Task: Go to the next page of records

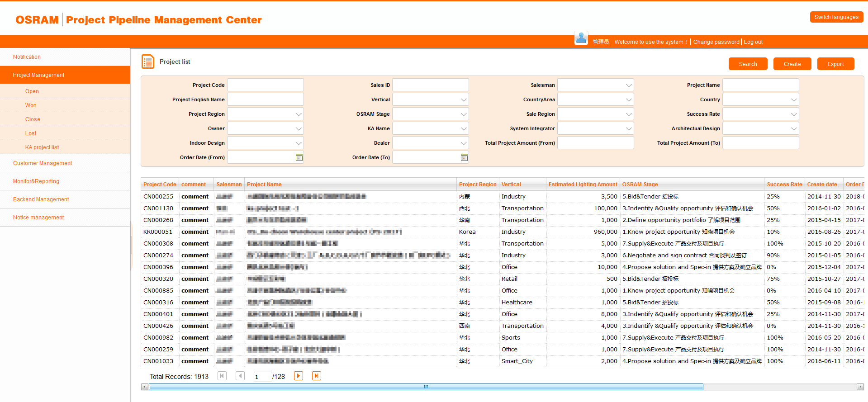Action: (x=299, y=376)
